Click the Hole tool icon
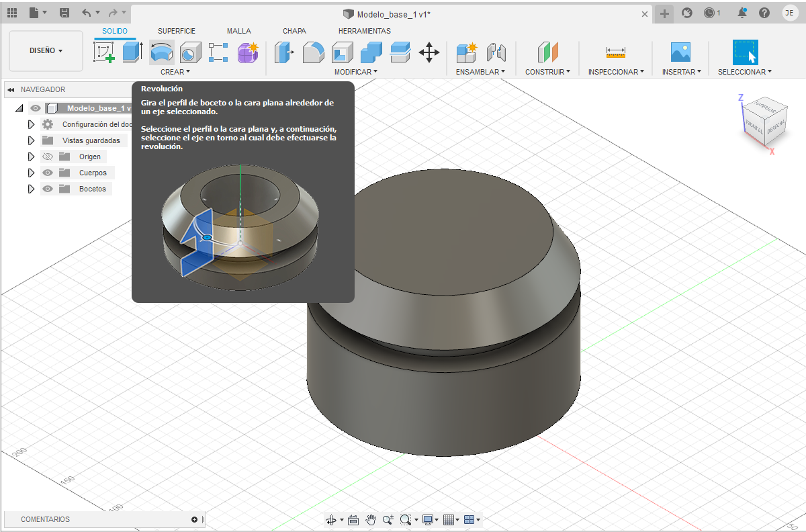Image resolution: width=806 pixels, height=532 pixels. (191, 52)
